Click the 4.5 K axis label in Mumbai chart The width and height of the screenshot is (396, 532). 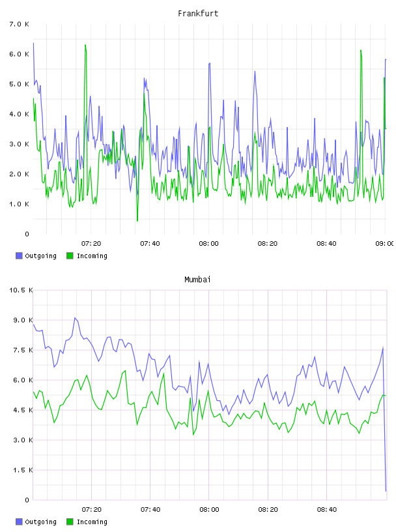(23, 410)
